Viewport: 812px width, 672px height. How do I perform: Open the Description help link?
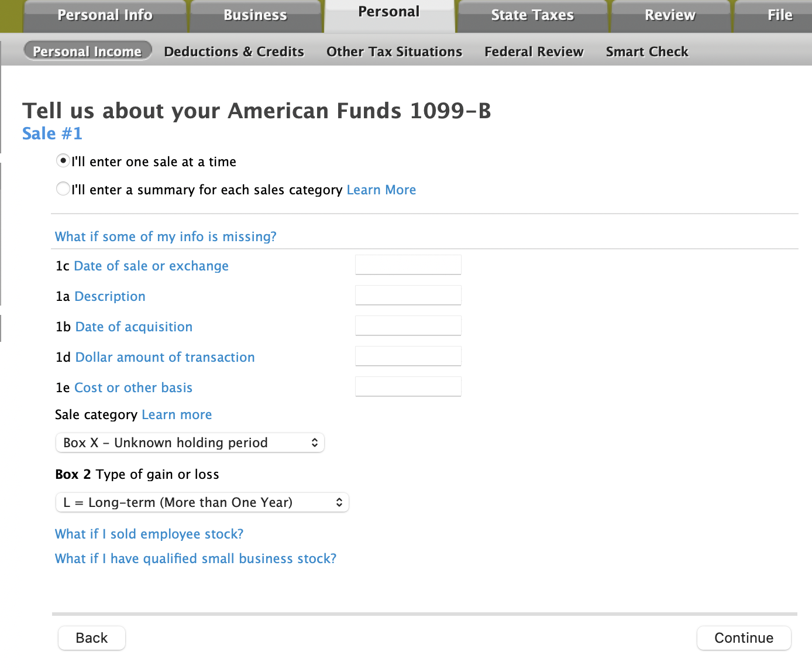tap(110, 296)
